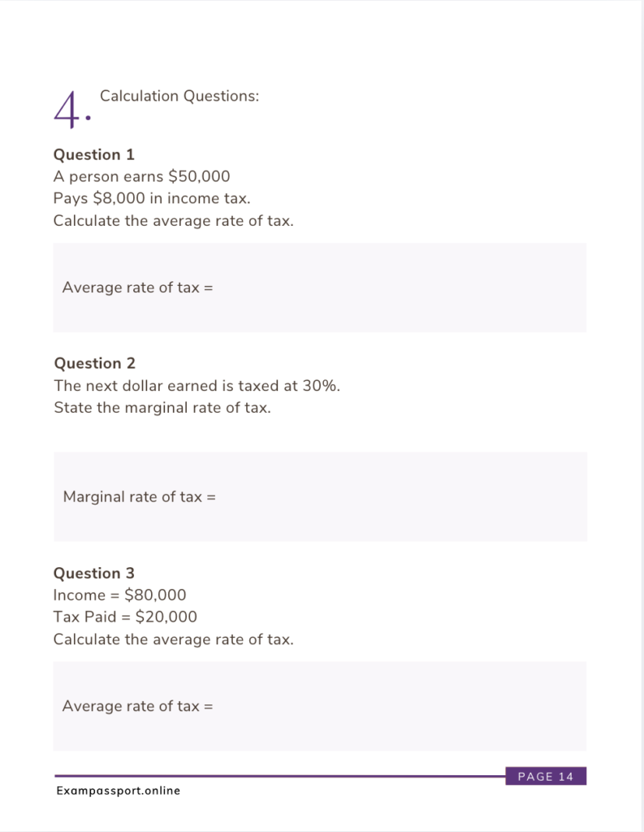644x832 pixels.
Task: Click the purple 'PAGE 14' badge
Action: [x=546, y=776]
